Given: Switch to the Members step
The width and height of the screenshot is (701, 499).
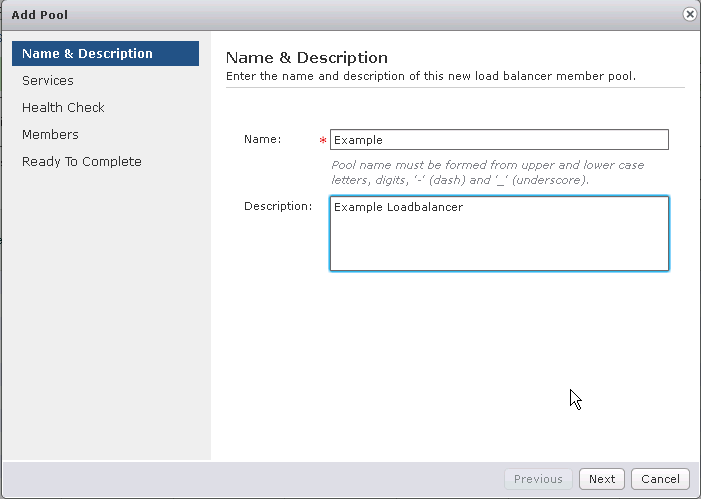Looking at the screenshot, I should coord(50,135).
